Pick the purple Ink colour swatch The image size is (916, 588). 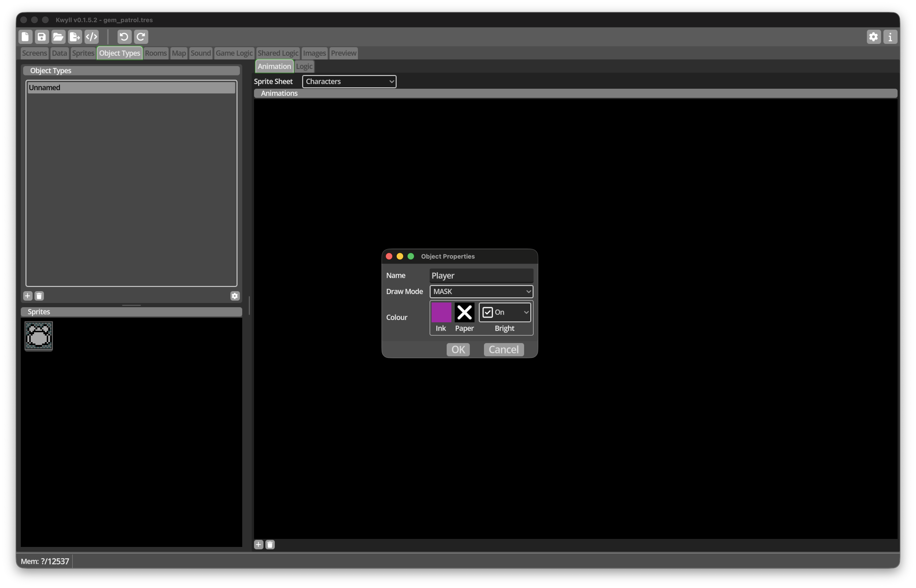(441, 312)
